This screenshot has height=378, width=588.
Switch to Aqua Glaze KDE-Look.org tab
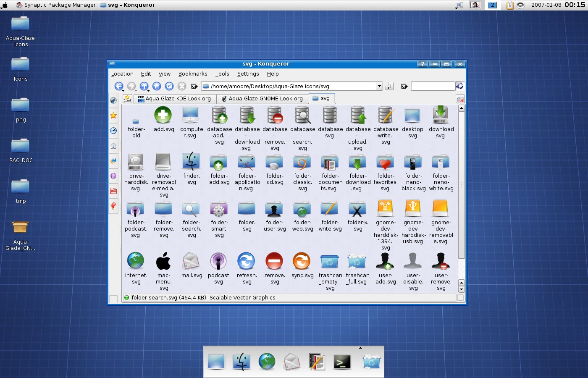click(175, 99)
